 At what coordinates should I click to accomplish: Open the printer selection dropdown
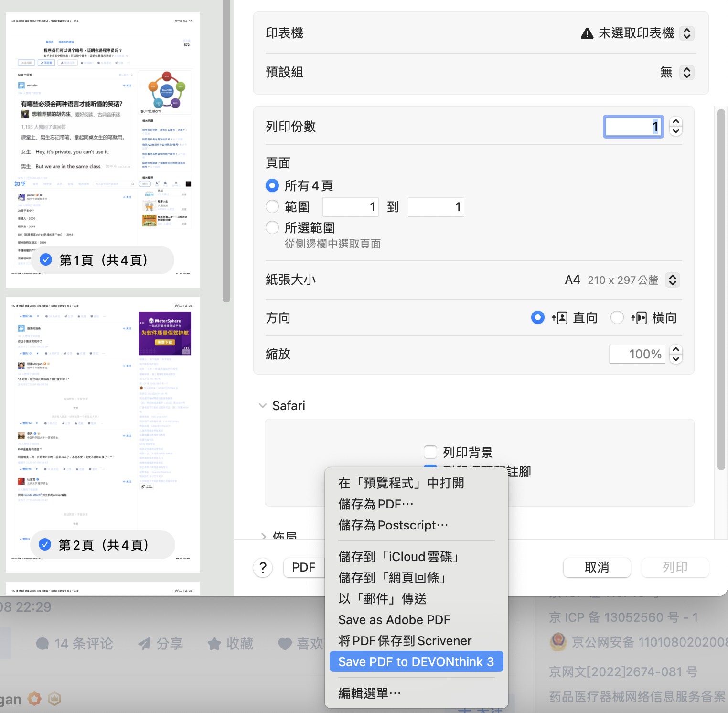click(x=686, y=33)
